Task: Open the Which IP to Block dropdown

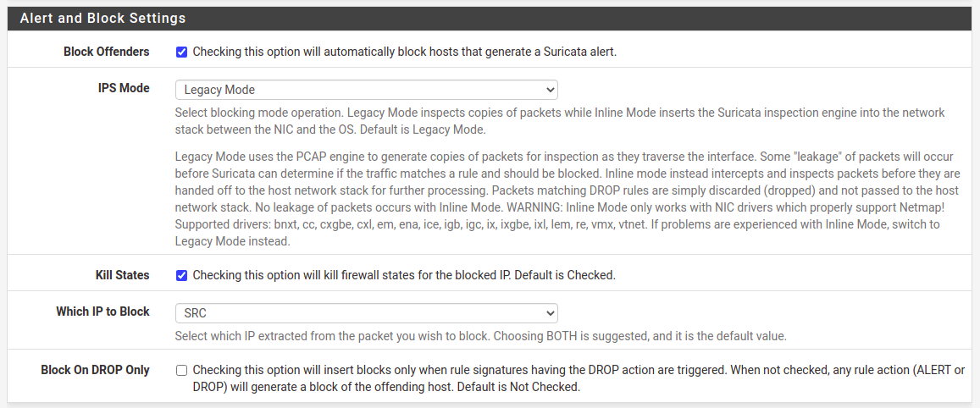Action: click(x=366, y=312)
